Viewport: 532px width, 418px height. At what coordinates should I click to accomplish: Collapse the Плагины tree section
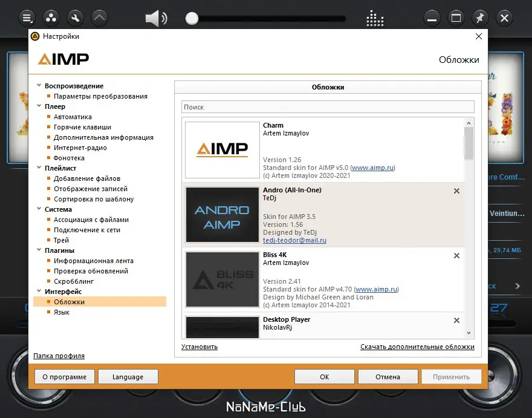coord(39,250)
